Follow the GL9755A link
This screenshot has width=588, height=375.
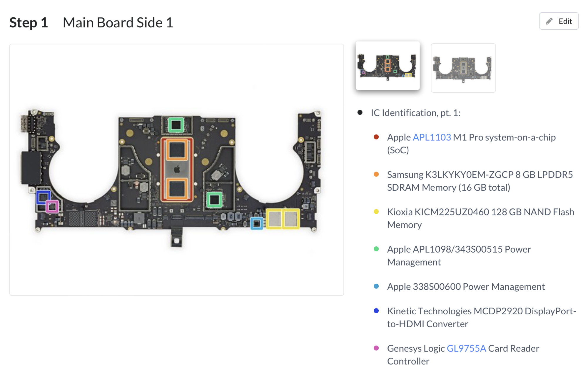click(x=466, y=348)
